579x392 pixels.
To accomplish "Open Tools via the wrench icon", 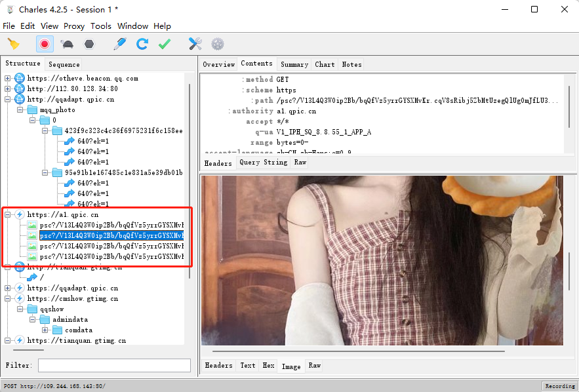I will tap(195, 44).
